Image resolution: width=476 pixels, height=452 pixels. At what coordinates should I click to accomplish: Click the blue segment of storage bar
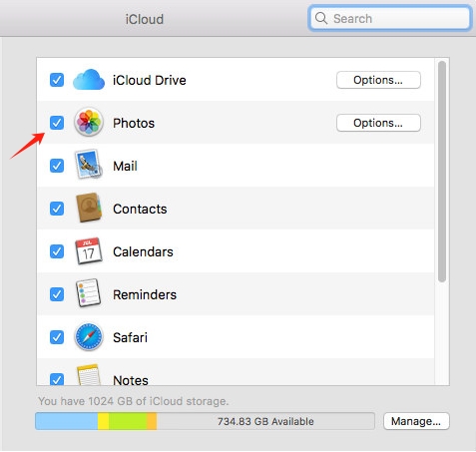67,421
